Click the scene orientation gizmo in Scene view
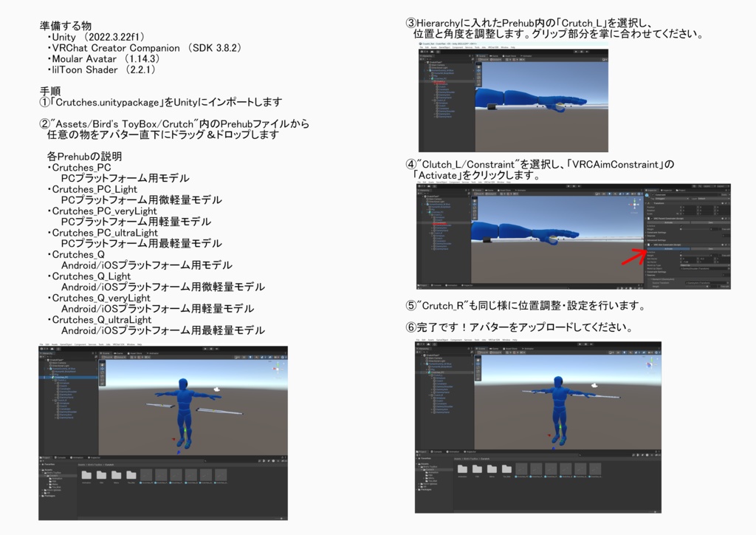Screen dimensions: 756x535 (x=634, y=205)
